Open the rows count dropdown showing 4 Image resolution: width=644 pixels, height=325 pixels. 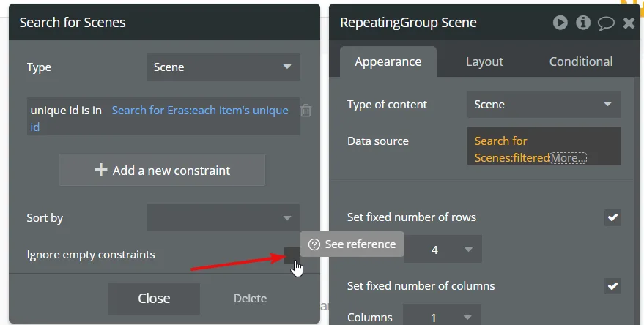[x=443, y=249]
